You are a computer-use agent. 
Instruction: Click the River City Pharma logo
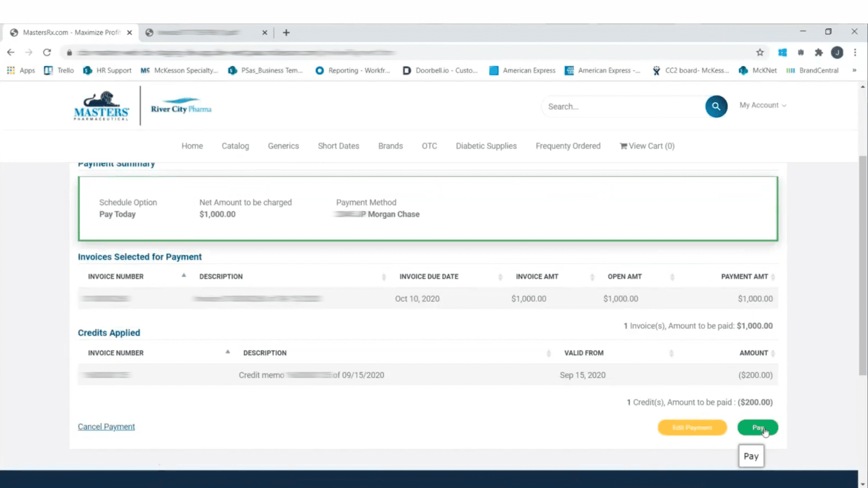[181, 106]
